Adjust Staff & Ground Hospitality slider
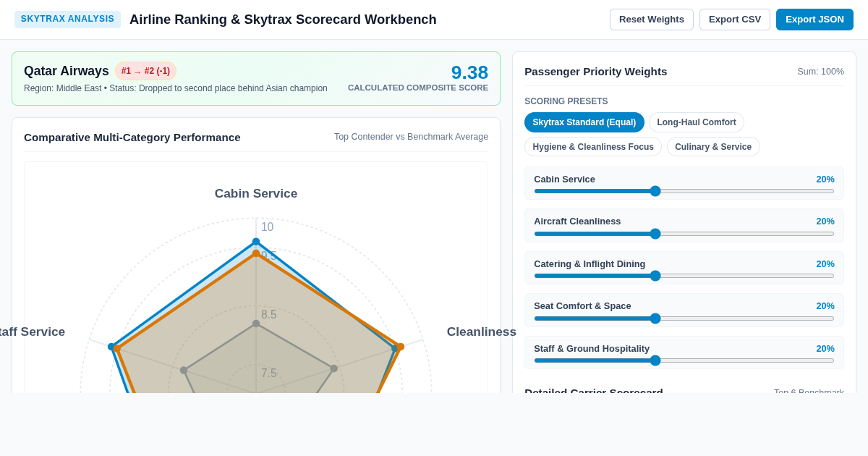The width and height of the screenshot is (868, 456). coord(684,360)
